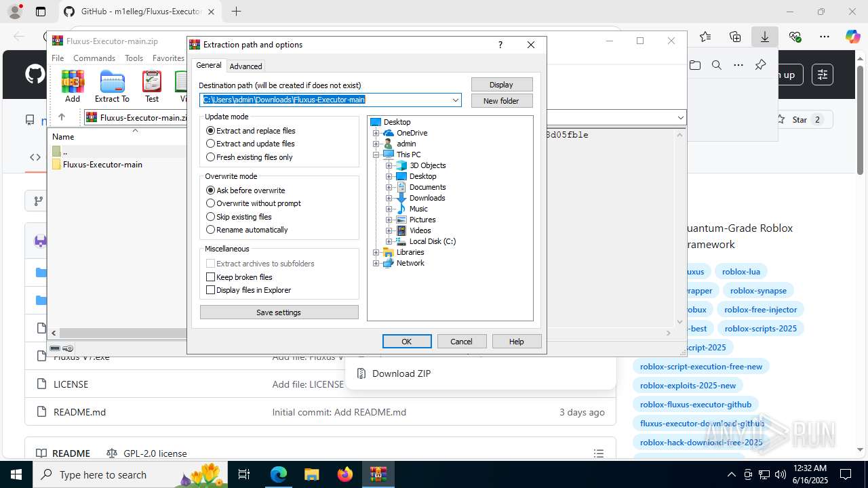Image resolution: width=868 pixels, height=488 pixels.
Task: Collapse the This PC tree node
Action: pos(376,155)
